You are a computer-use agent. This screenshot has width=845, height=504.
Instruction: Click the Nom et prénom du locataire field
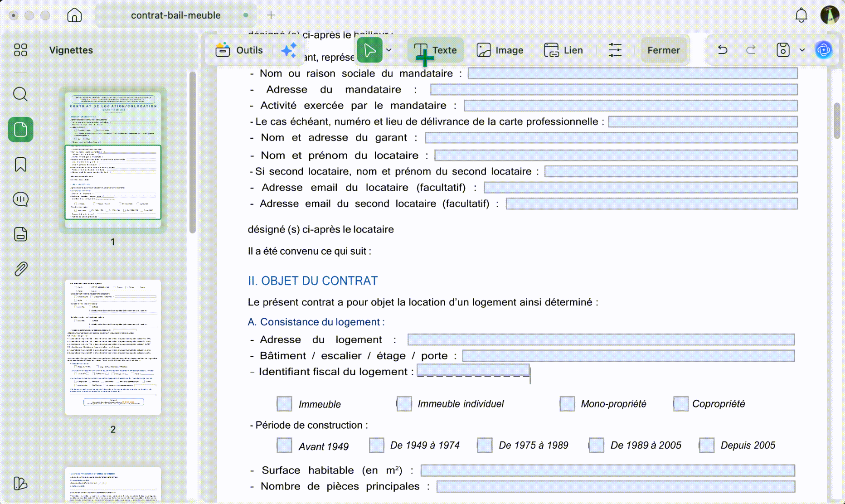point(616,155)
